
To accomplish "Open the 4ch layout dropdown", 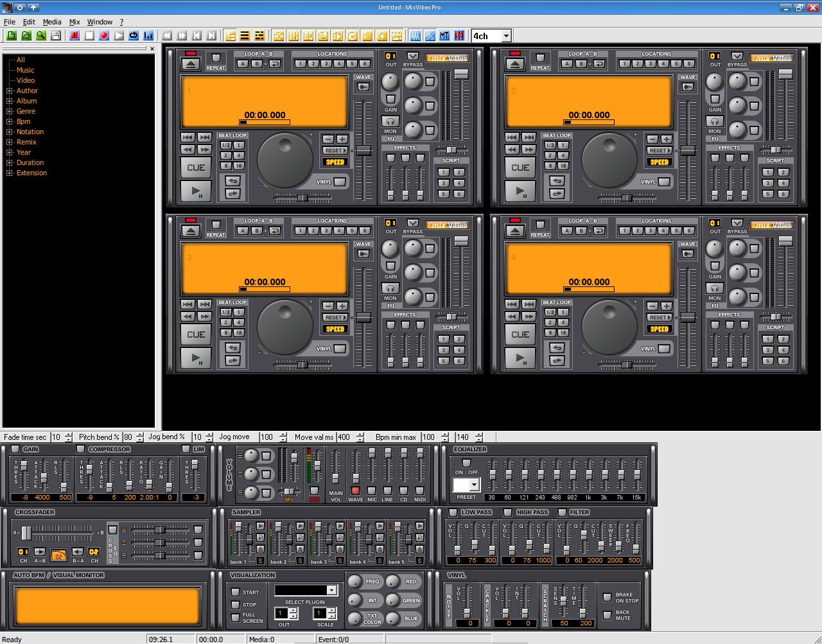I will (x=506, y=36).
